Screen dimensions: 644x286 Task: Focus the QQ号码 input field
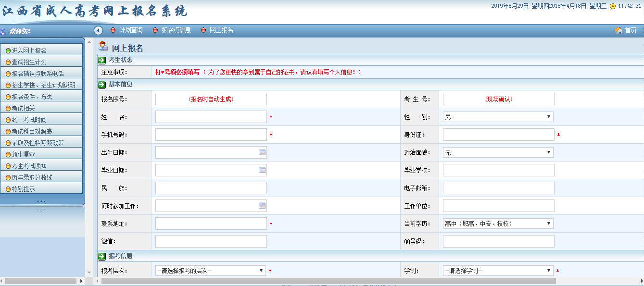click(x=498, y=241)
